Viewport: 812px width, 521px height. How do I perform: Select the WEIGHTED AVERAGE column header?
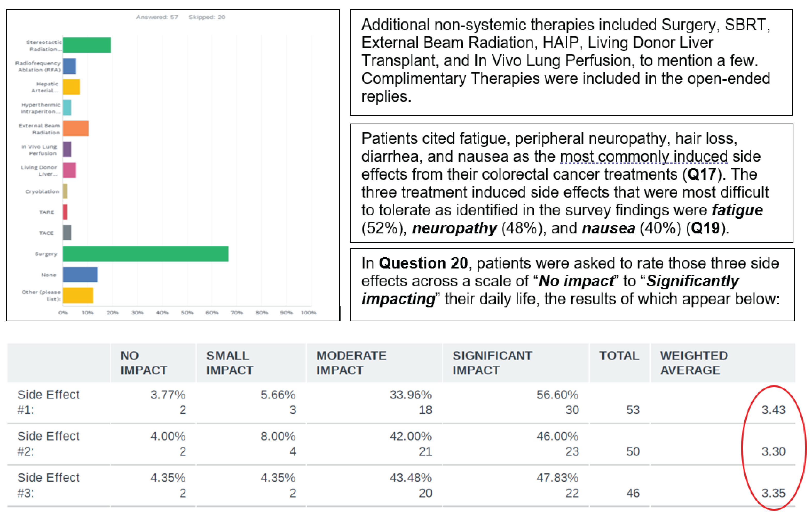[x=693, y=363]
